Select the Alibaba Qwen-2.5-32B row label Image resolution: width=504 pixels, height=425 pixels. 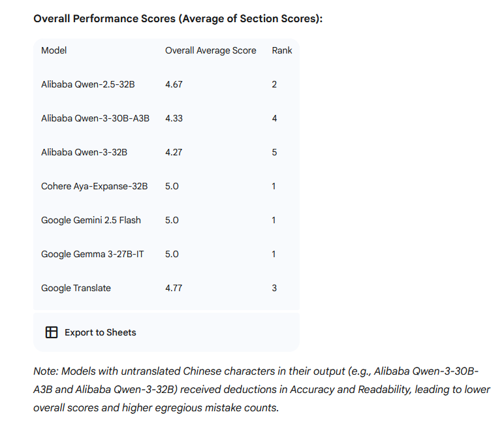click(x=87, y=84)
